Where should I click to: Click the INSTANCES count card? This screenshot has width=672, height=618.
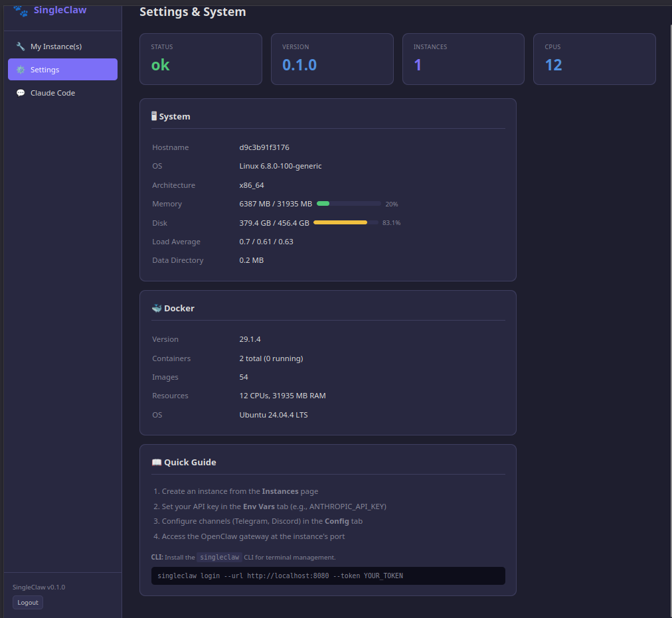(463, 59)
